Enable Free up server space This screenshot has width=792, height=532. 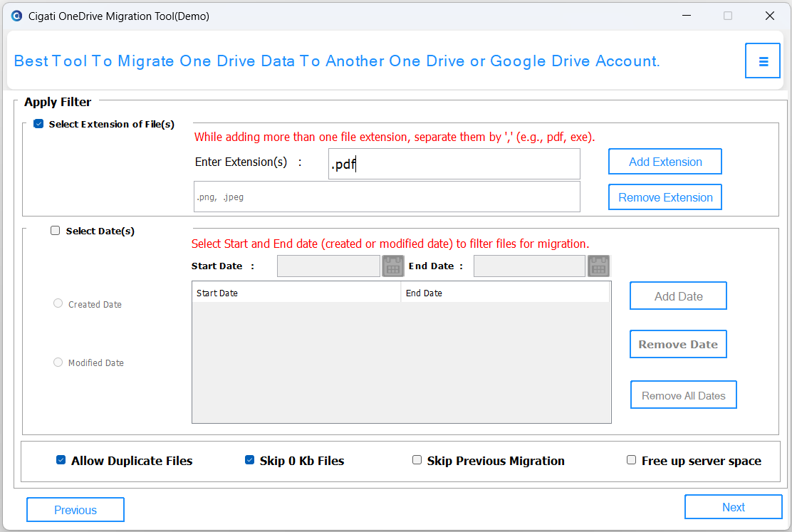coord(631,460)
